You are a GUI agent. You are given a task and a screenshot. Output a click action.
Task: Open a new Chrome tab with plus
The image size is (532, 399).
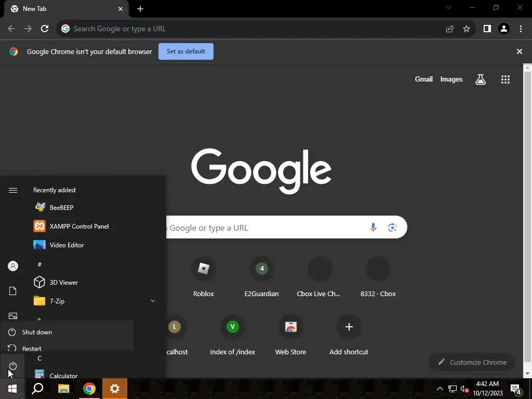[140, 9]
